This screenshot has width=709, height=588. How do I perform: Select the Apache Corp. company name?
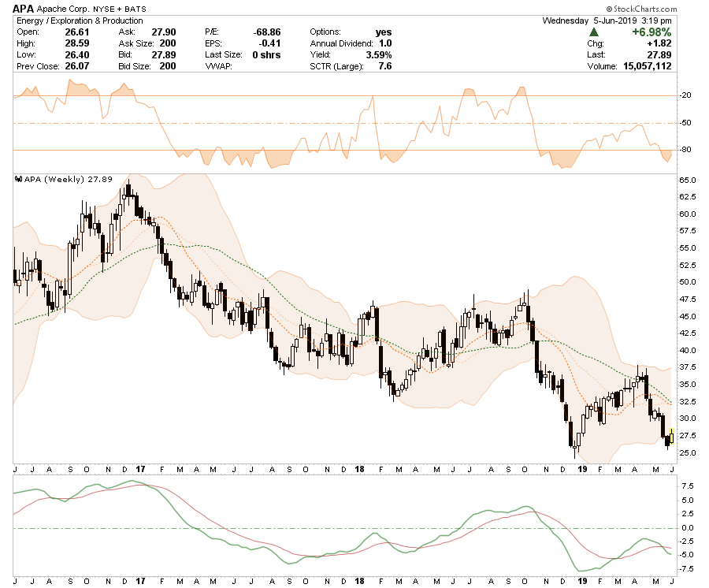(63, 9)
